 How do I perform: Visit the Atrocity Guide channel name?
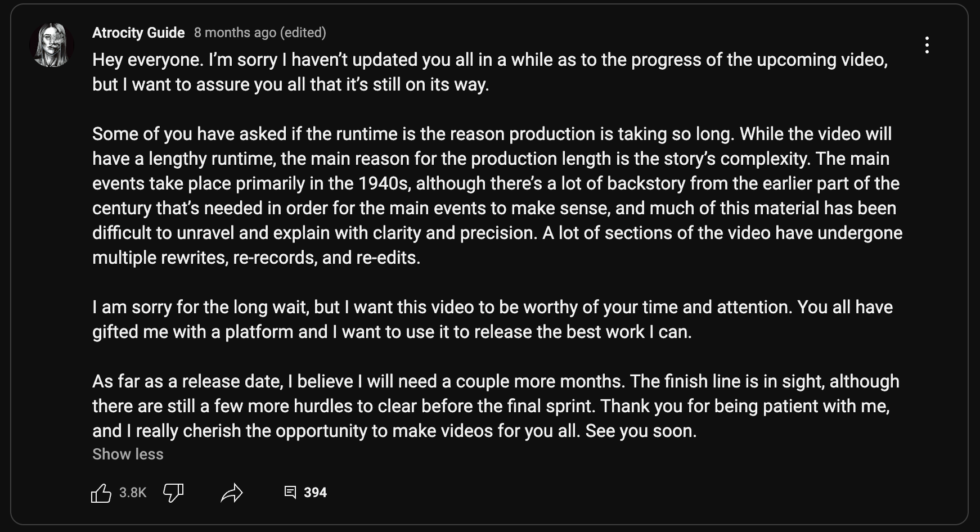click(x=138, y=33)
